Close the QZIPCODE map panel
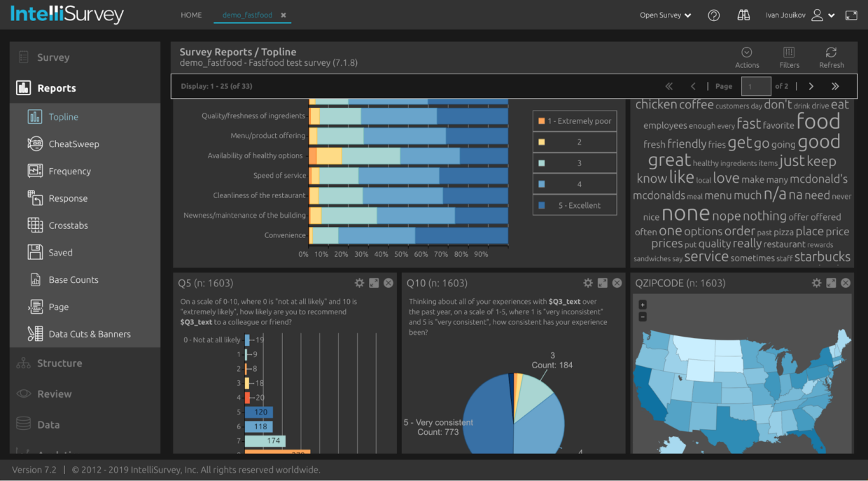The image size is (868, 481). (x=846, y=283)
